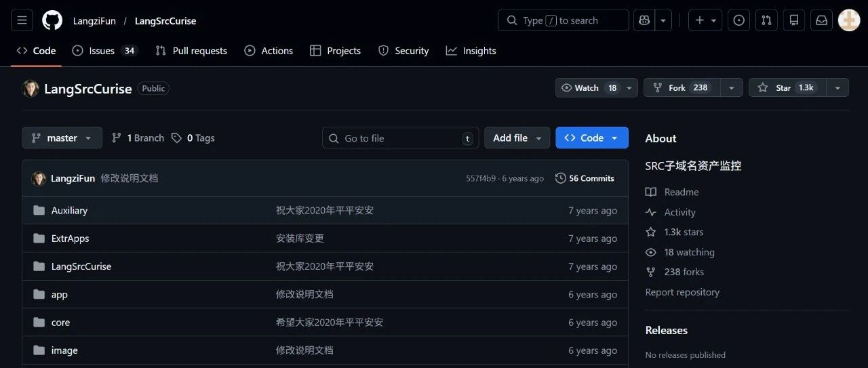This screenshot has height=368, width=868.
Task: Click the Issues count badge 34
Action: [129, 51]
